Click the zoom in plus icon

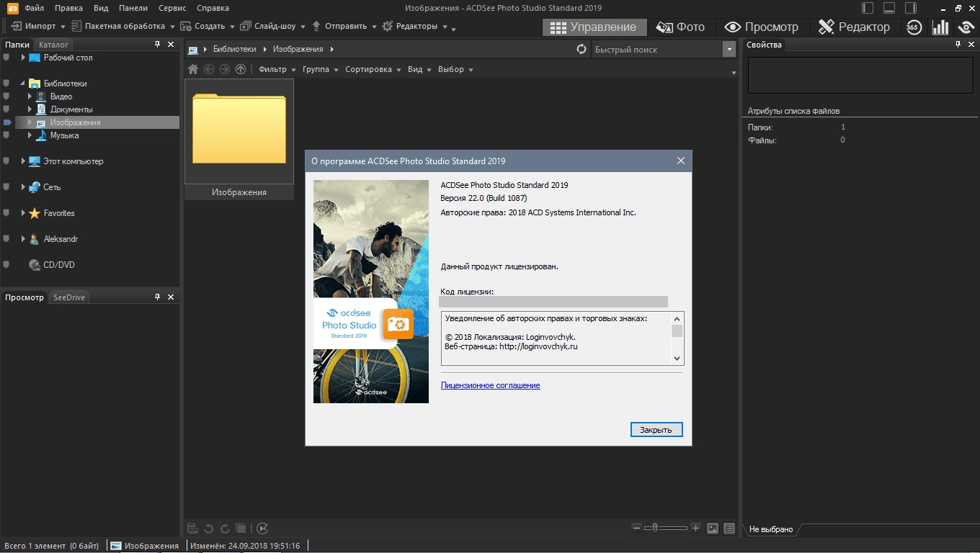tap(695, 528)
